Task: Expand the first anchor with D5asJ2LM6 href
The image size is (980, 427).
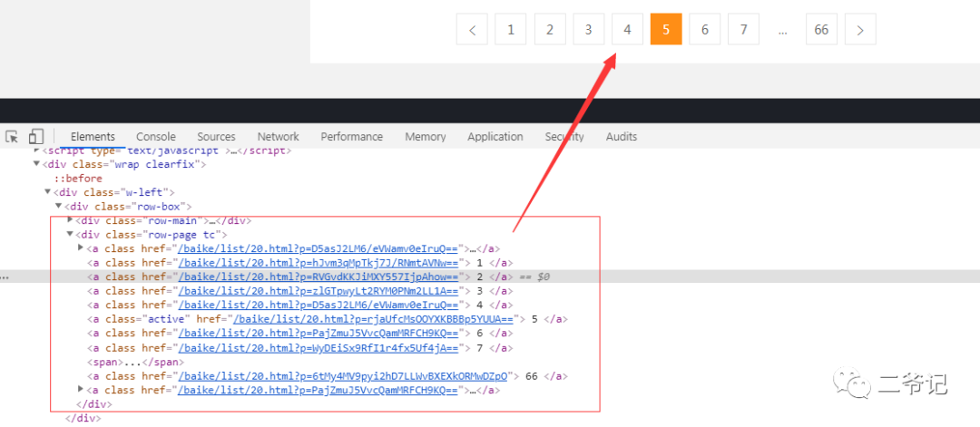Action: [x=81, y=247]
